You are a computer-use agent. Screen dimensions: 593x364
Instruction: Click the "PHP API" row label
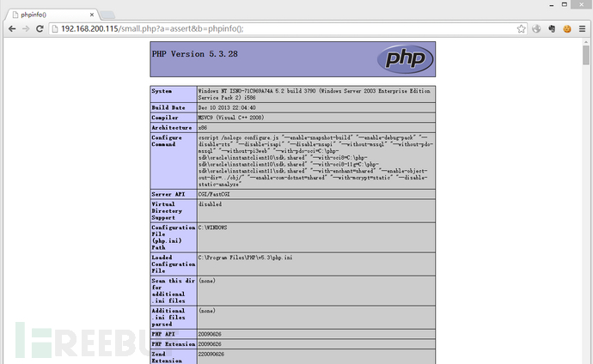tap(163, 334)
